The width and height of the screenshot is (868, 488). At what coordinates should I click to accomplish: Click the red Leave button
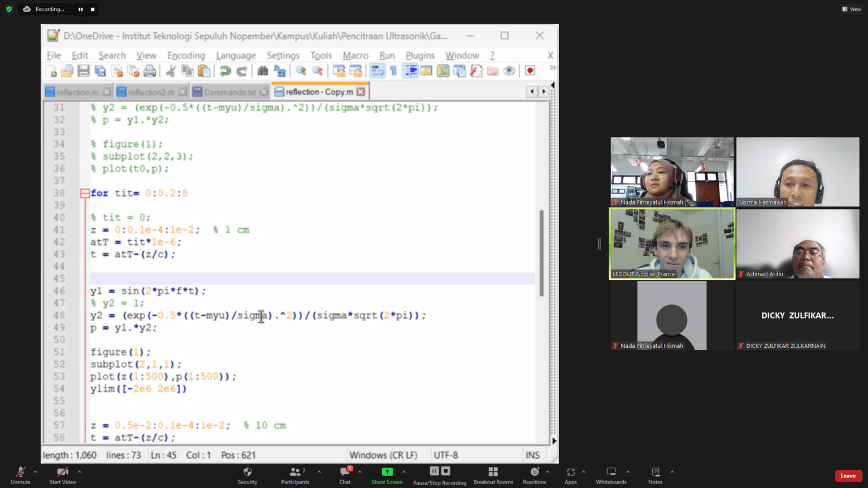click(848, 476)
